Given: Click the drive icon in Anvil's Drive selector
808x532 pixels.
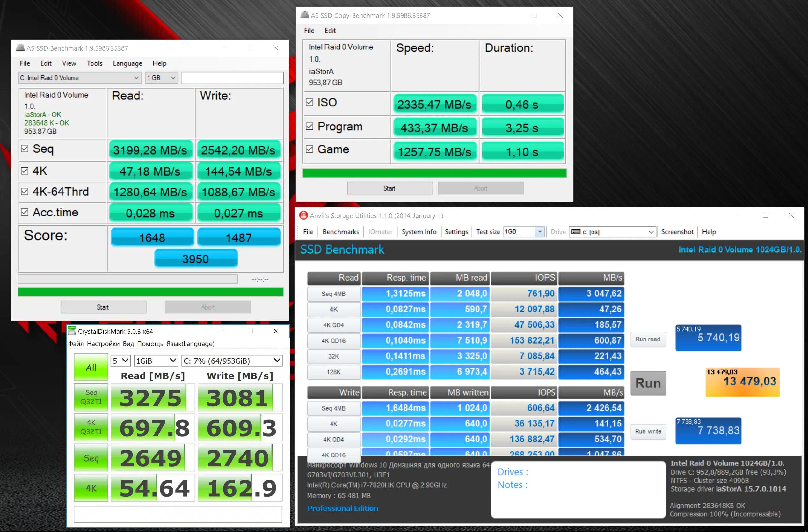Looking at the screenshot, I should (x=576, y=232).
